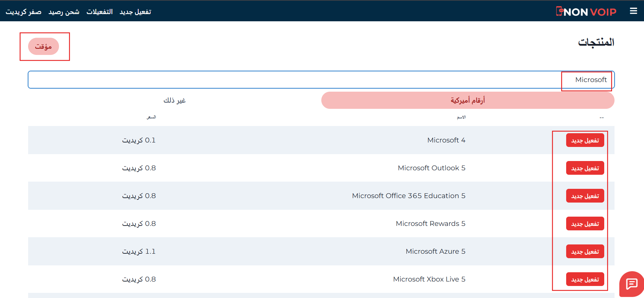Click the الاسم column header
Viewport: 644px width, 298px height.
461,117
